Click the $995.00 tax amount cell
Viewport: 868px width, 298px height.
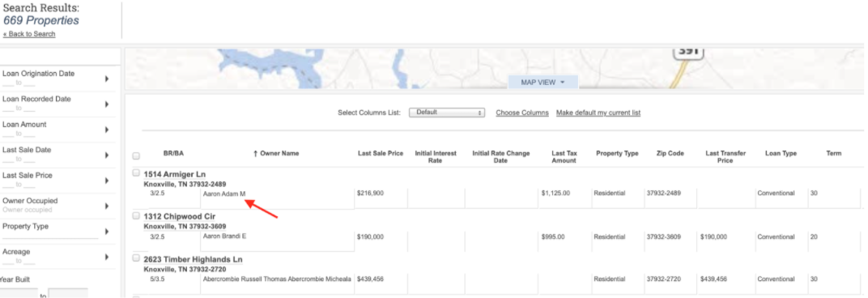[553, 236]
